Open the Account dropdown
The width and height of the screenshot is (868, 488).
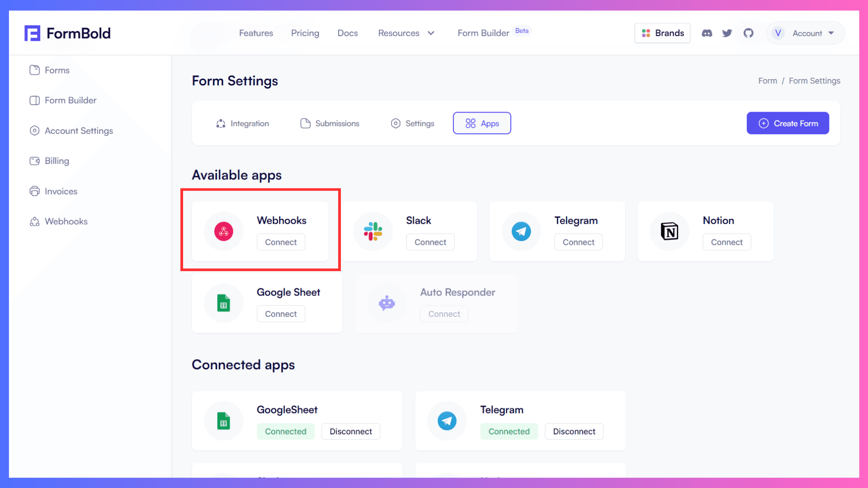806,33
